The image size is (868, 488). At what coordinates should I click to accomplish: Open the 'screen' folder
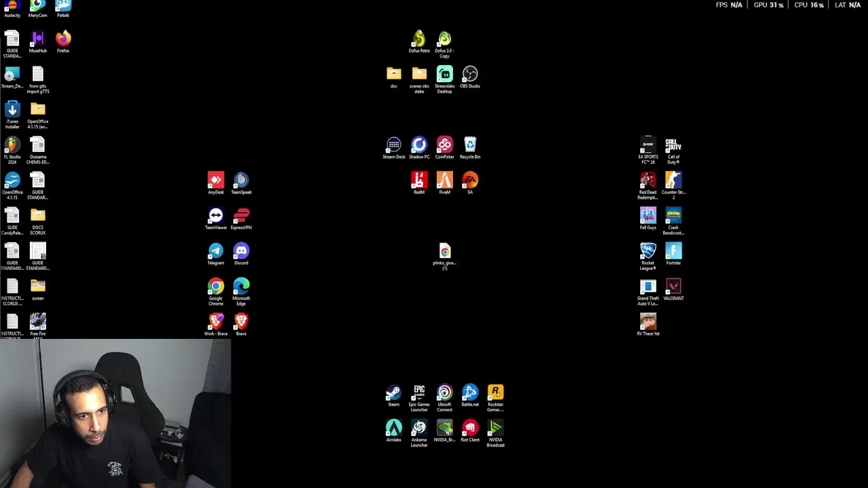click(x=37, y=289)
